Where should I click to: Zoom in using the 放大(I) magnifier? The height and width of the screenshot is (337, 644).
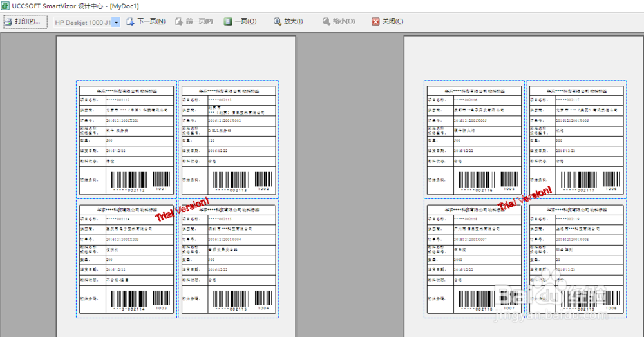point(289,21)
